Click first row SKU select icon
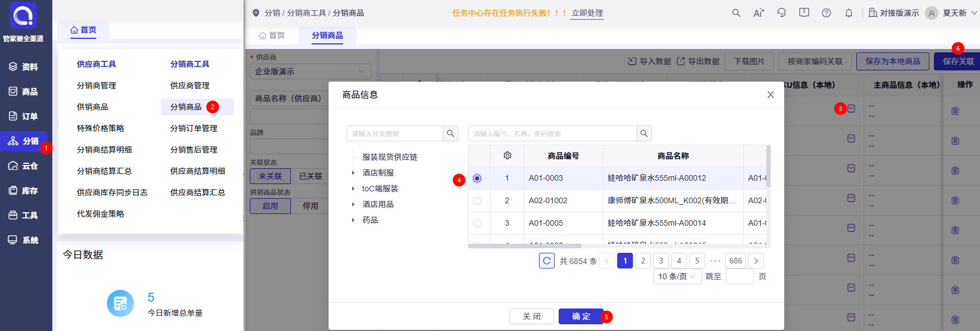 coord(851,109)
